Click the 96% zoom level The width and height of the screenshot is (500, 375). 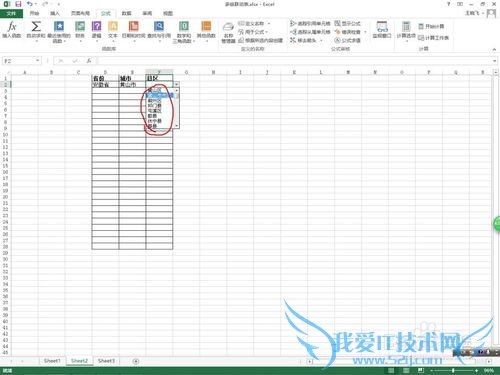pos(489,371)
